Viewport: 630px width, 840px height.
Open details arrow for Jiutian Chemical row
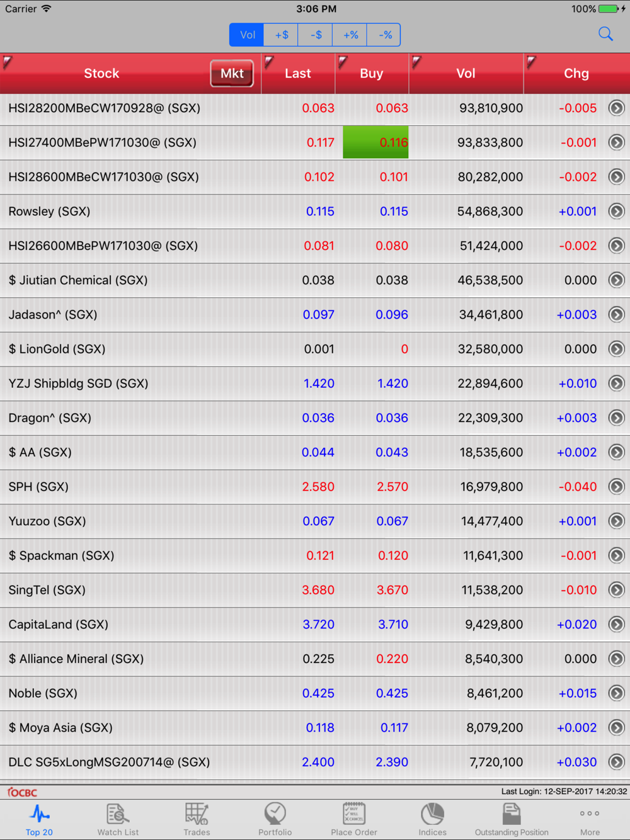(616, 280)
